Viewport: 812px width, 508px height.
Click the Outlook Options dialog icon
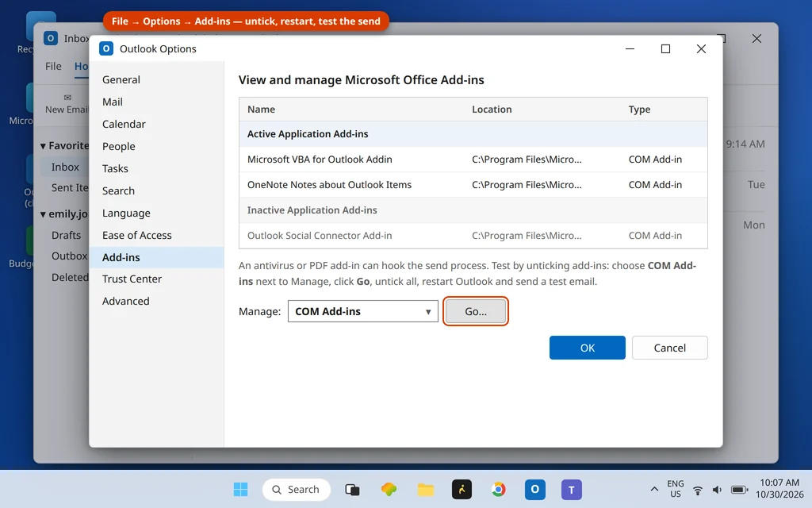(x=106, y=48)
